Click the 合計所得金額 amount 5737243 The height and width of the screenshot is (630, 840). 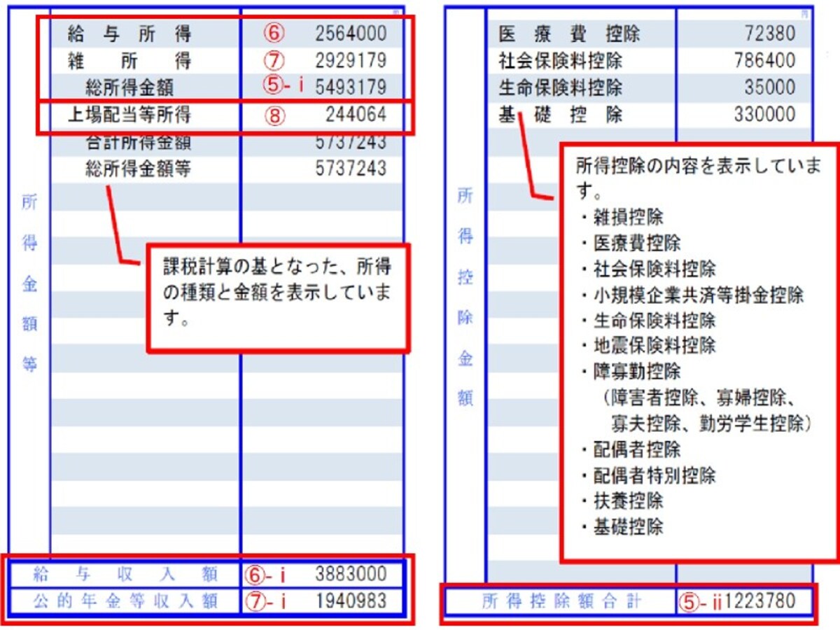point(351,142)
